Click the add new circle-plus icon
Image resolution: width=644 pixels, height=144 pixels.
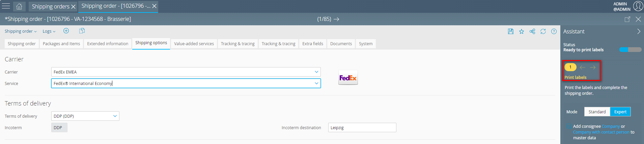click(66, 31)
